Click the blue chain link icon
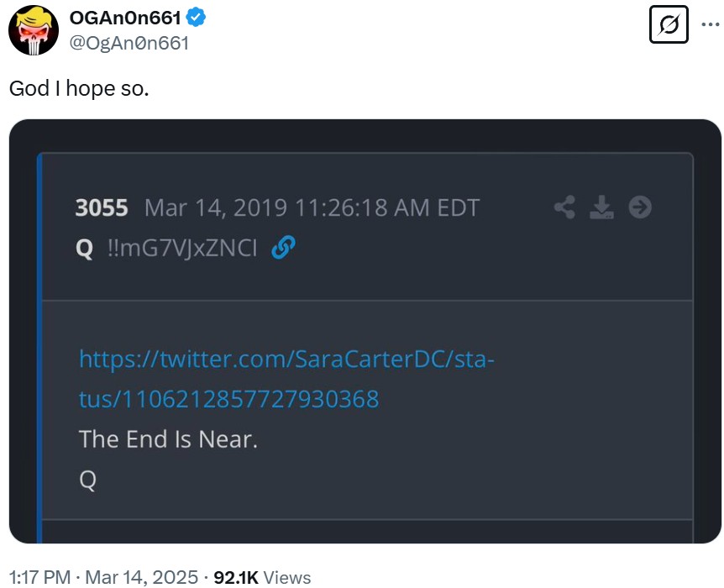724x588 pixels. (x=283, y=248)
